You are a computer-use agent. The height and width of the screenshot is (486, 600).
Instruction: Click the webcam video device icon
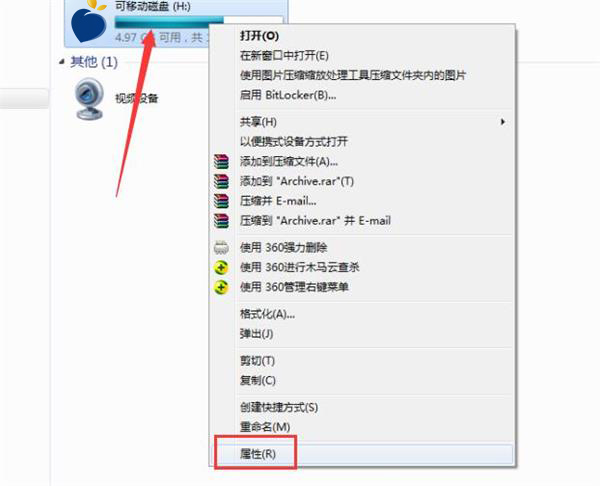click(x=89, y=99)
